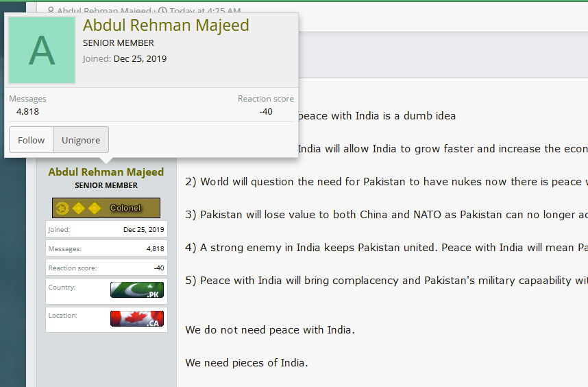
Task: Click the 'Joined: Dec 25, 2019' text in popup
Action: 125,59
